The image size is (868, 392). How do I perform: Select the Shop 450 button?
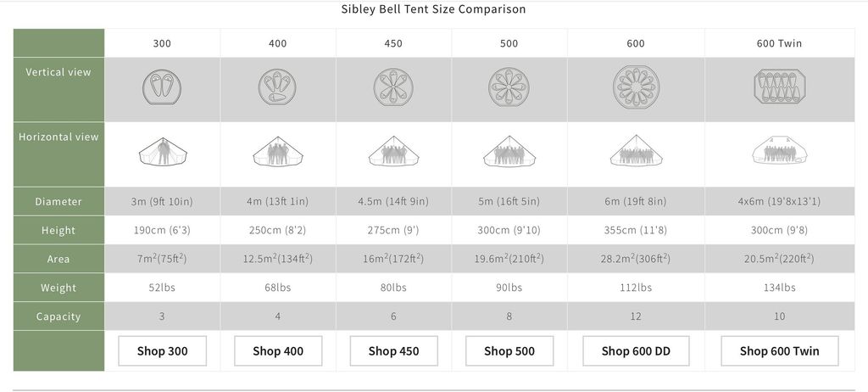393,351
